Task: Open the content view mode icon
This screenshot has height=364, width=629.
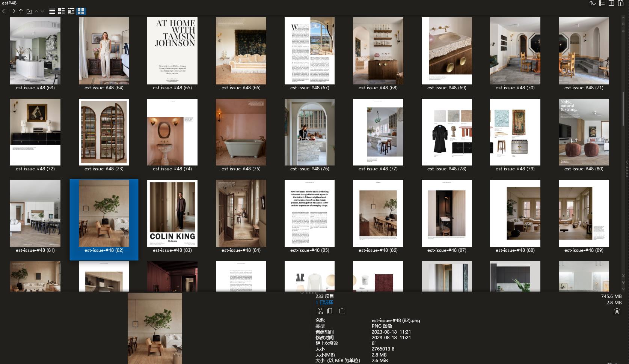Action: (71, 11)
